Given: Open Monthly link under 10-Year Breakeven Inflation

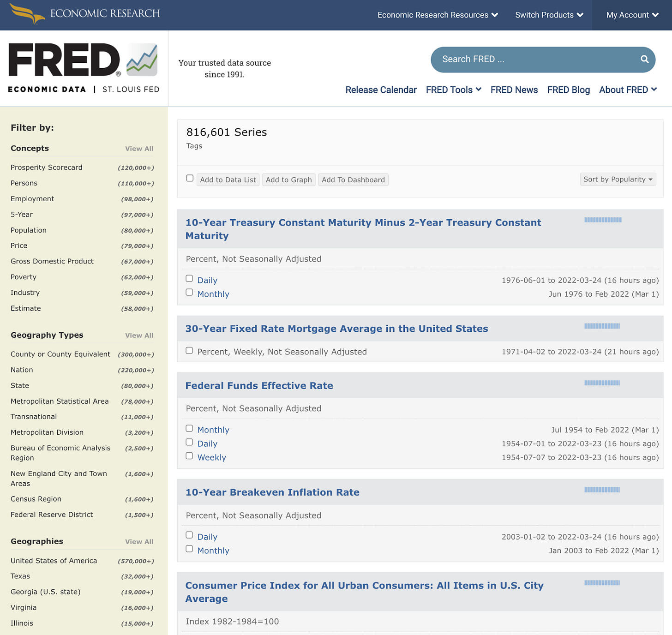Looking at the screenshot, I should [213, 551].
